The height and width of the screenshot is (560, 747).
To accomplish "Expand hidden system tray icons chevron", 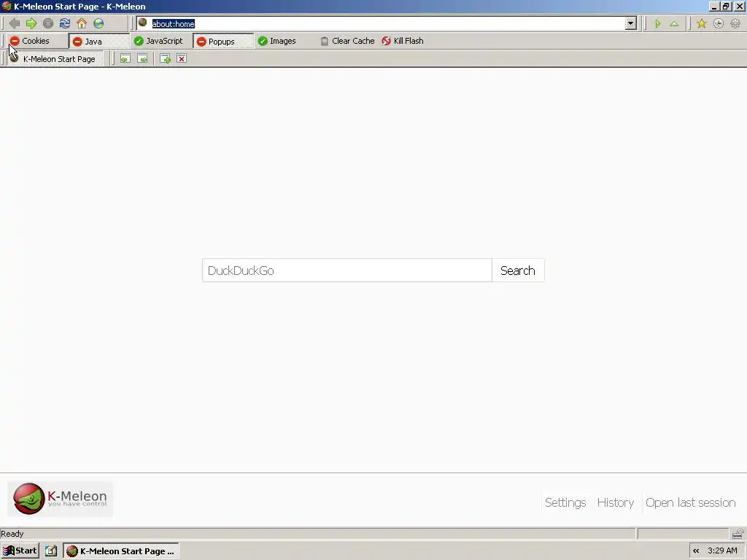I will (x=696, y=551).
